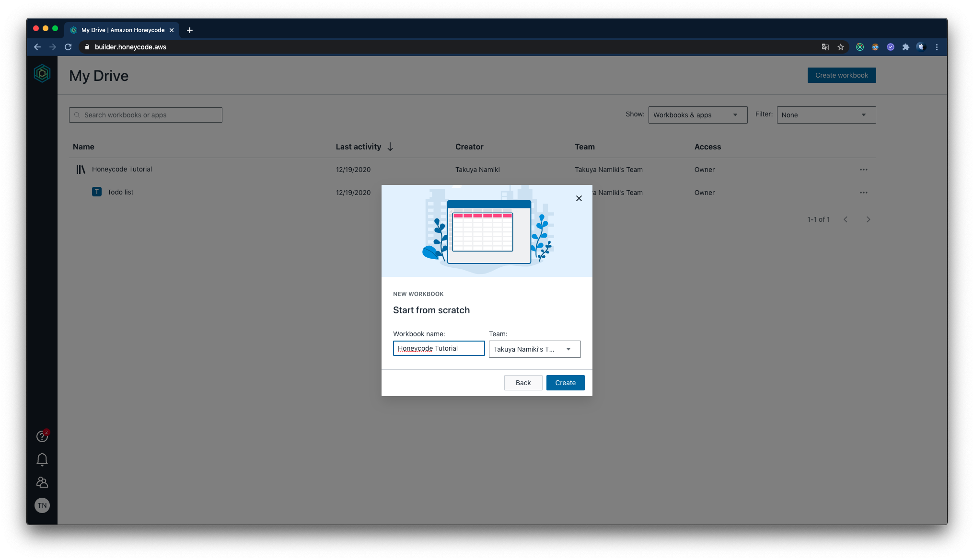Sort by the Team column header
This screenshot has width=974, height=560.
[x=585, y=147]
